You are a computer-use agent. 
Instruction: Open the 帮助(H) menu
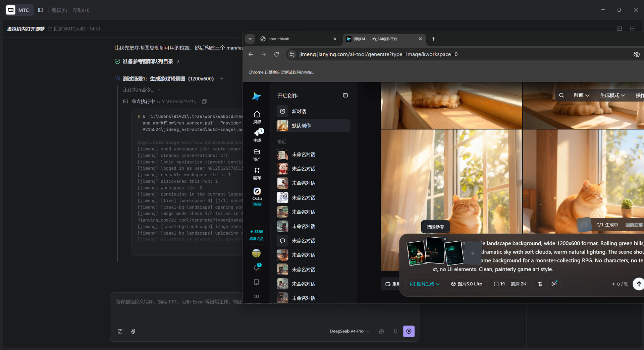(81, 10)
